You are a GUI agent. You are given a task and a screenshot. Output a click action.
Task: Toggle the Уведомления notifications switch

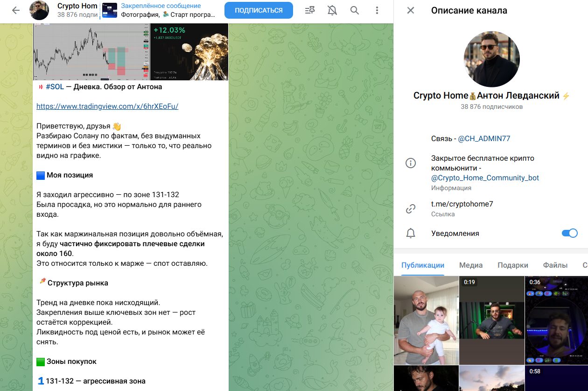coord(570,233)
